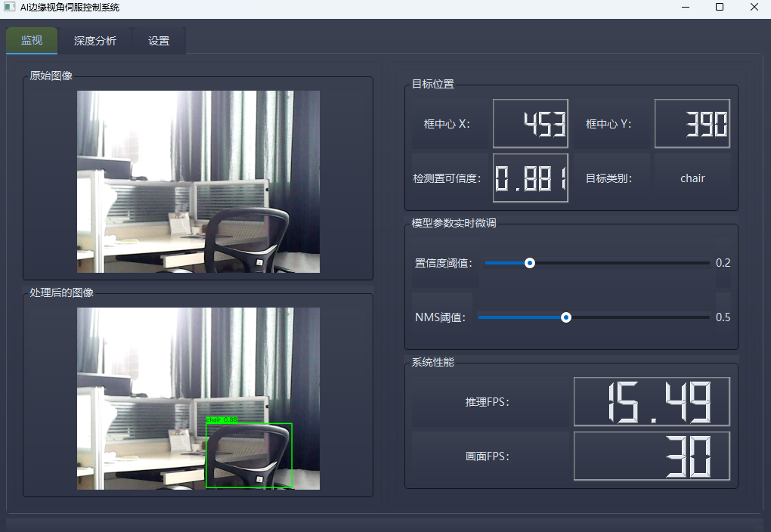Select the 检测置信度 confidence readout

point(530,178)
